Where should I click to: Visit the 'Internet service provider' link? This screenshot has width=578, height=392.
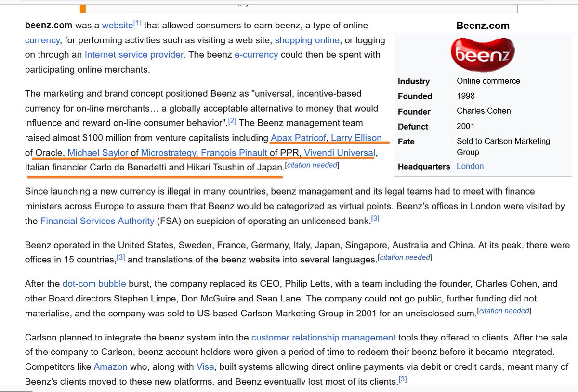click(x=134, y=55)
